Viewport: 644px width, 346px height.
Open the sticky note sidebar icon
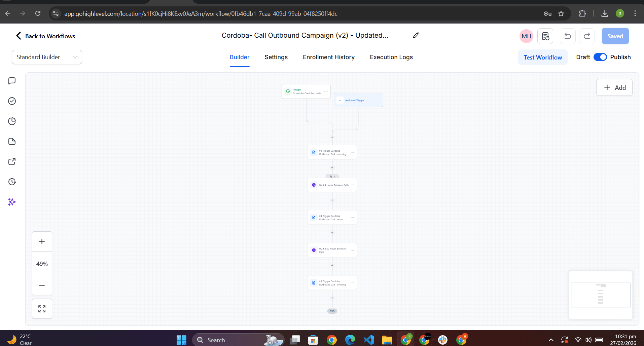tap(12, 142)
